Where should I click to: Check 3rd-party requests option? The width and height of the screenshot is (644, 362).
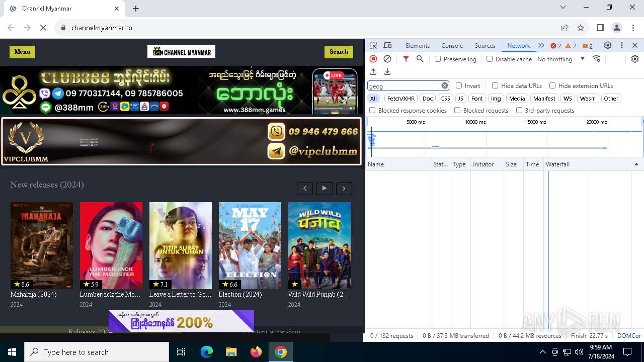coord(519,110)
